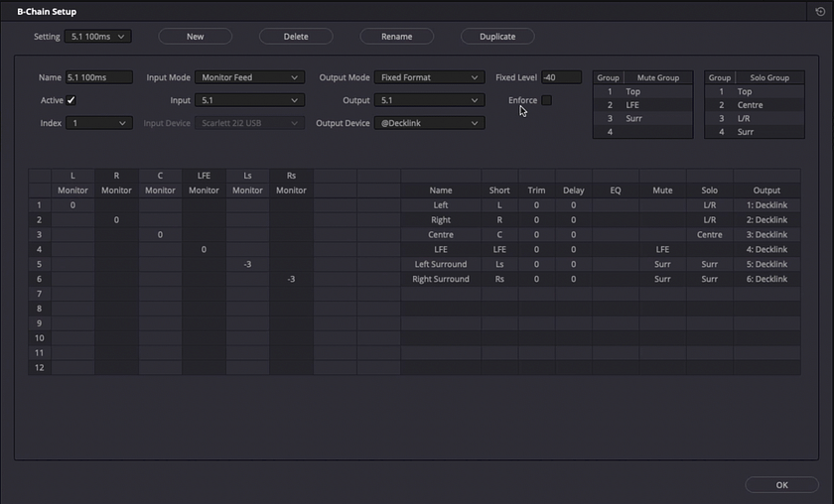Image resolution: width=834 pixels, height=504 pixels.
Task: Click the Mute cell LFE in LFE row
Action: (x=662, y=249)
